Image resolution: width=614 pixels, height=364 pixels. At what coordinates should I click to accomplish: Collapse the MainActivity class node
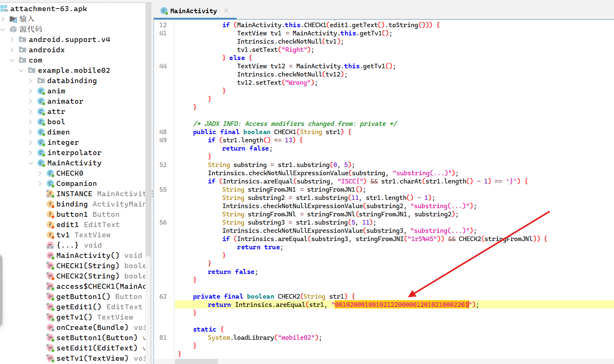point(30,163)
